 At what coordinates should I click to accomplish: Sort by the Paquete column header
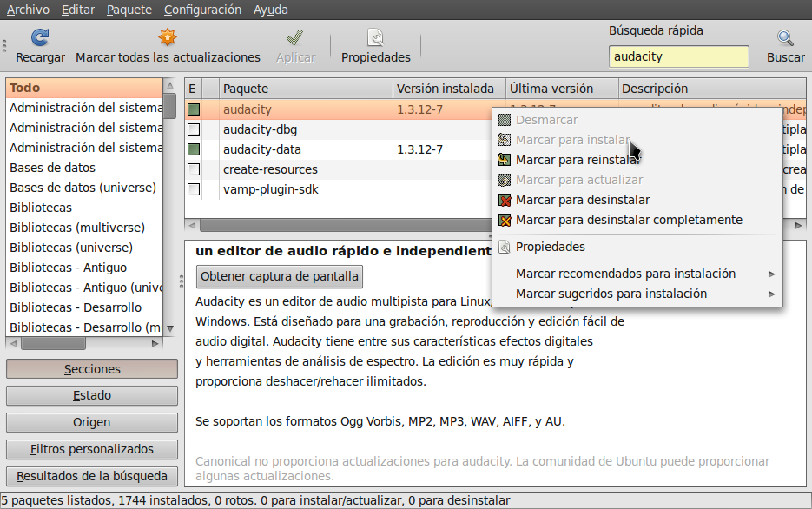[306, 89]
